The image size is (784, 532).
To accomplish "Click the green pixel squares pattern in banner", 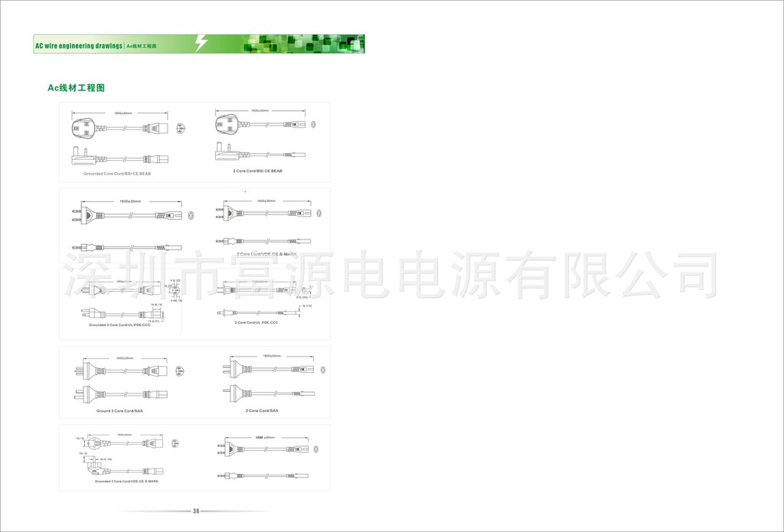I will click(x=306, y=44).
